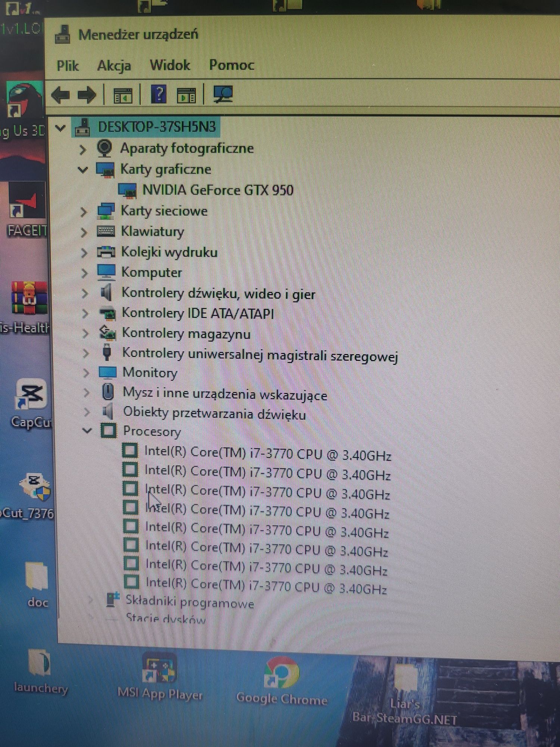Click the NVIDIA GeForce GTX 950 adapter icon
Screen dimensions: 560x747
coord(127,190)
